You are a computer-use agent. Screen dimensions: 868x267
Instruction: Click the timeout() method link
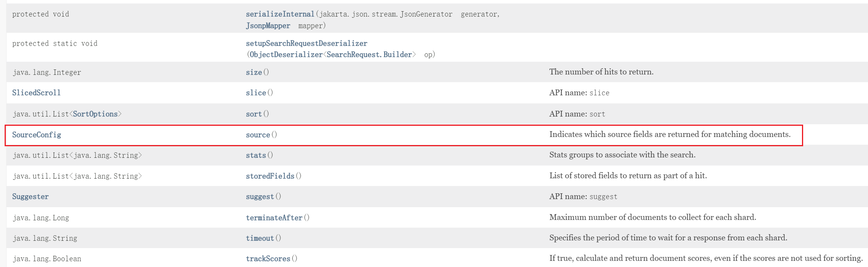260,238
